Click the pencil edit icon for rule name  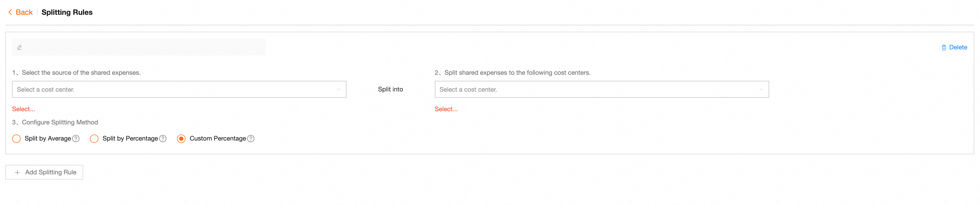[x=20, y=47]
